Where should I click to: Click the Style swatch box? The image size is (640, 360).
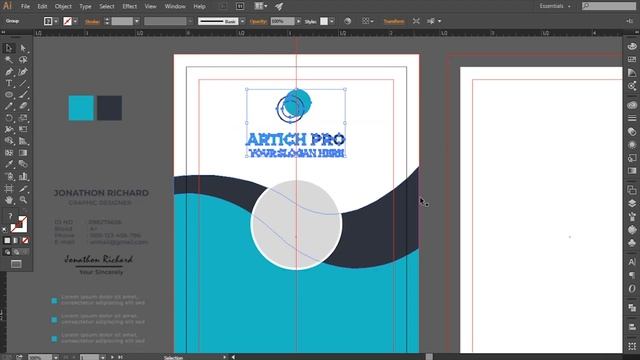click(324, 21)
